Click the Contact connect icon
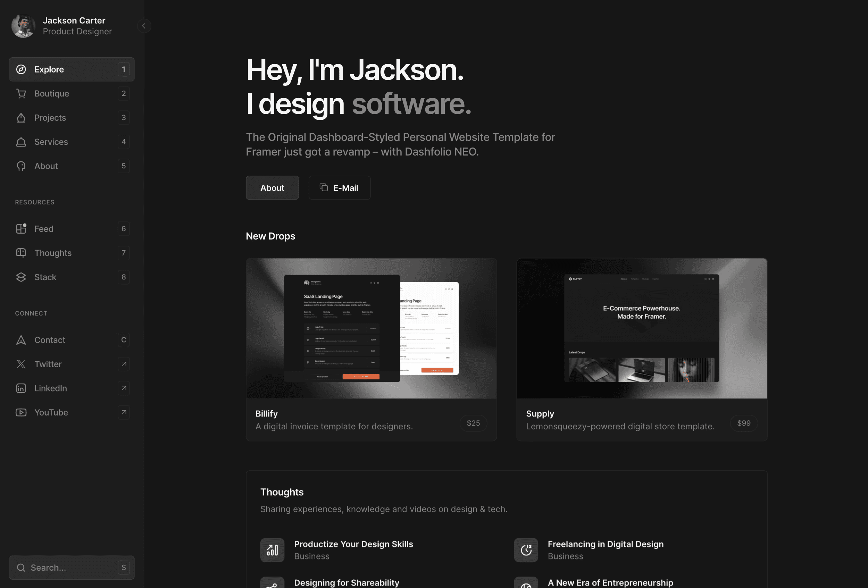 point(20,340)
